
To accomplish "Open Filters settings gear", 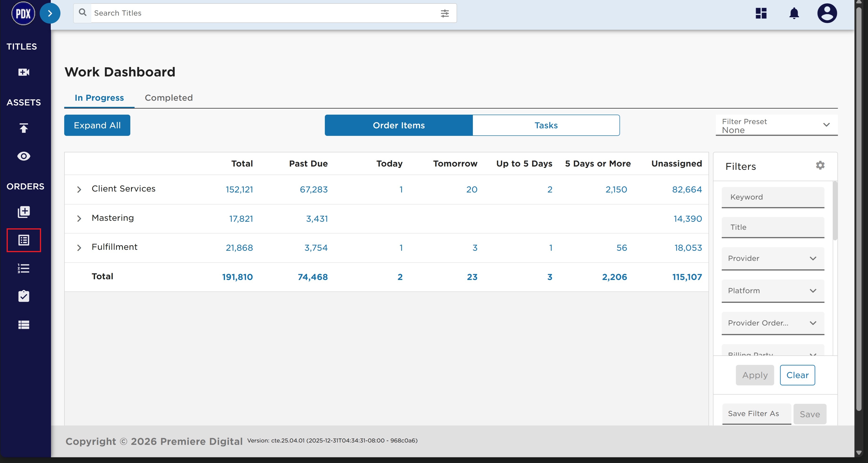I will (820, 165).
